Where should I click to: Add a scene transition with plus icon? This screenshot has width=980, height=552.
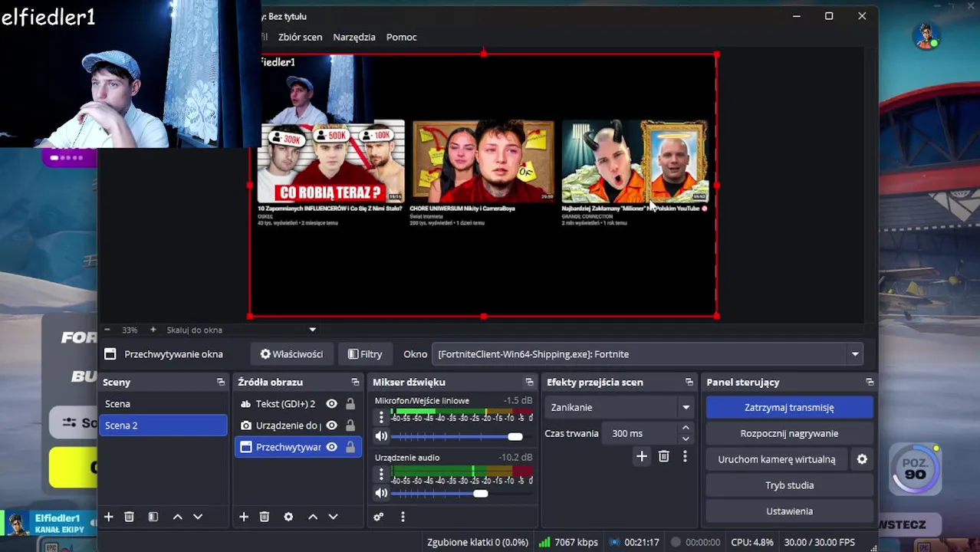click(x=642, y=456)
